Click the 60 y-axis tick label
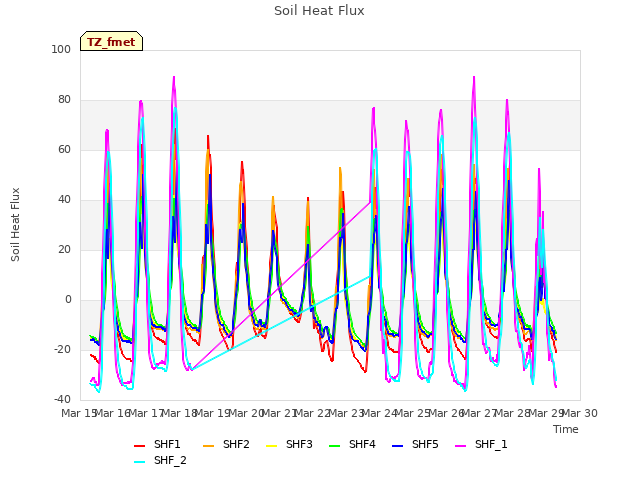 coord(64,149)
